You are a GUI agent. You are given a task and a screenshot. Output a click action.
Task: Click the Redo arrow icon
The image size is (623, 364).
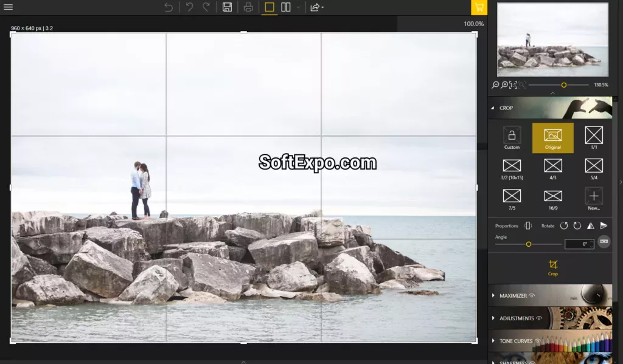click(x=206, y=7)
